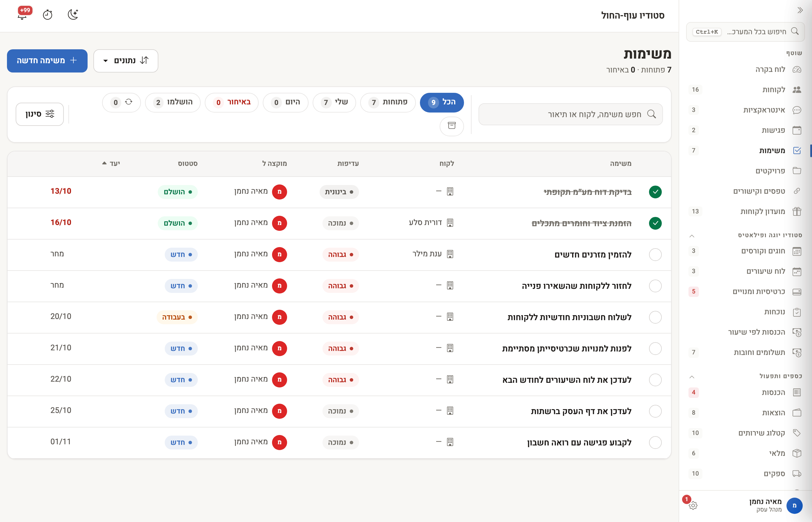Check off לקבוע פגישה עם רואה חשבון
This screenshot has width=812, height=522.
655,442
